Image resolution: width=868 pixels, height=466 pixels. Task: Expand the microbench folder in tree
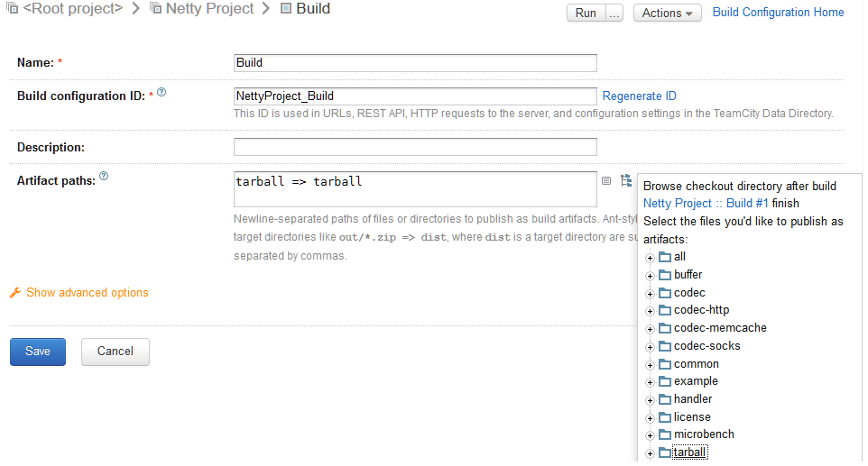(650, 435)
